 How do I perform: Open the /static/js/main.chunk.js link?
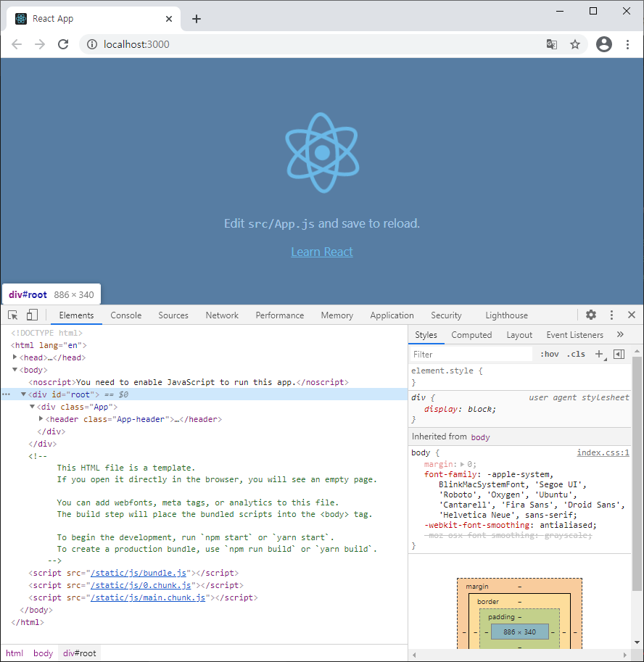(x=148, y=597)
